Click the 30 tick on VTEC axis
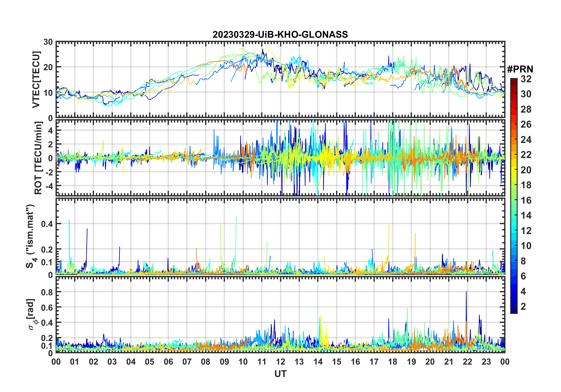Screen dimensions: 561x392 [x=48, y=42]
